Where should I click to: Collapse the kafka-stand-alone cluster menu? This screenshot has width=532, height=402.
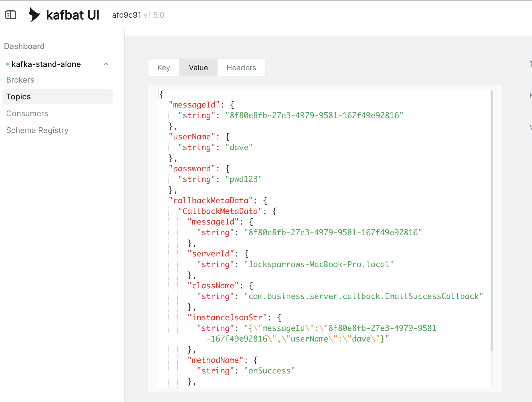click(106, 64)
